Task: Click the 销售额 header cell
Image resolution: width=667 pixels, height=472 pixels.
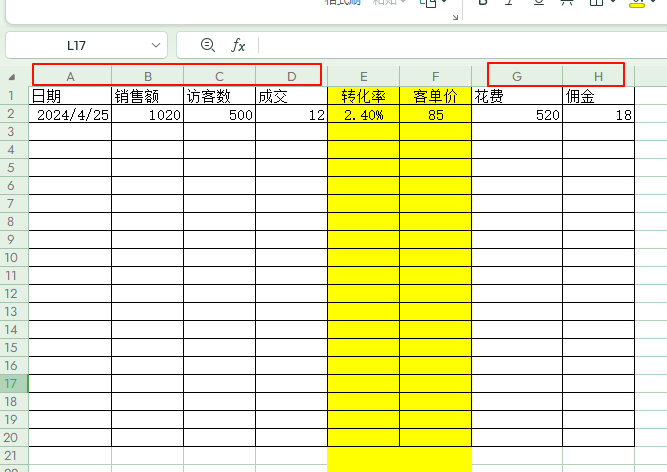Action: pos(148,96)
